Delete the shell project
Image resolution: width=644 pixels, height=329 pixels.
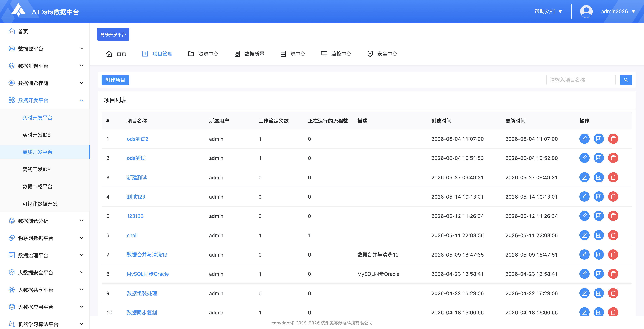(613, 235)
